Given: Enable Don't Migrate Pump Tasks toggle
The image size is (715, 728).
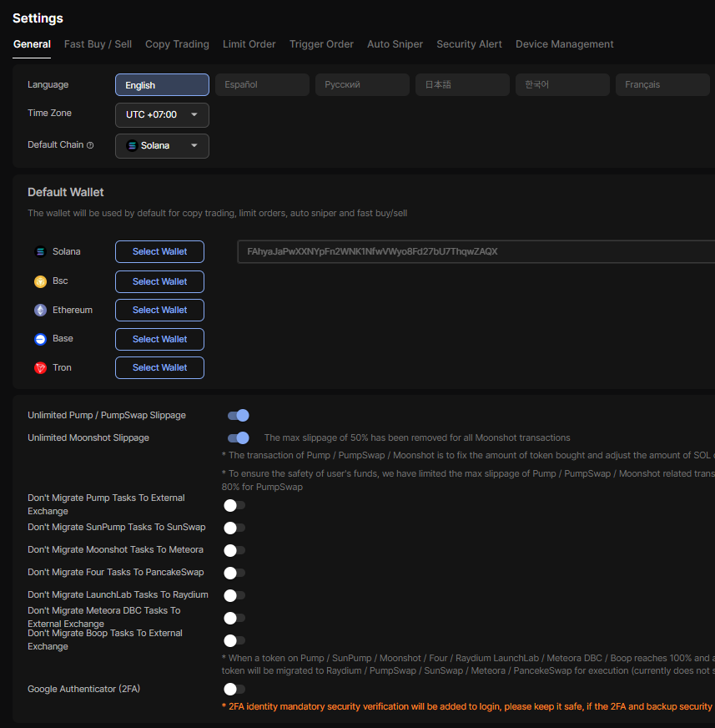Looking at the screenshot, I should pos(234,505).
